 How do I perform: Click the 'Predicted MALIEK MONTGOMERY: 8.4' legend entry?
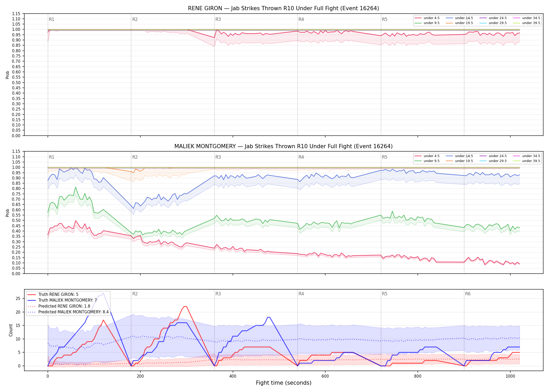click(x=68, y=312)
